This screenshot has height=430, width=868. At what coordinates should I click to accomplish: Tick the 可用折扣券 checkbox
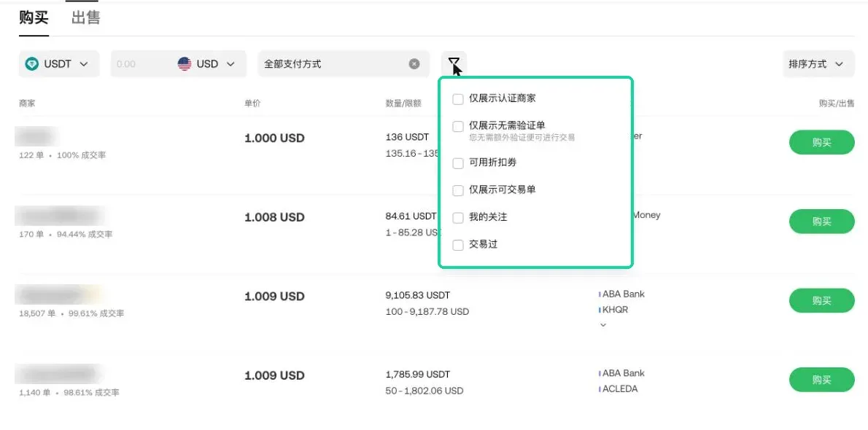(458, 163)
